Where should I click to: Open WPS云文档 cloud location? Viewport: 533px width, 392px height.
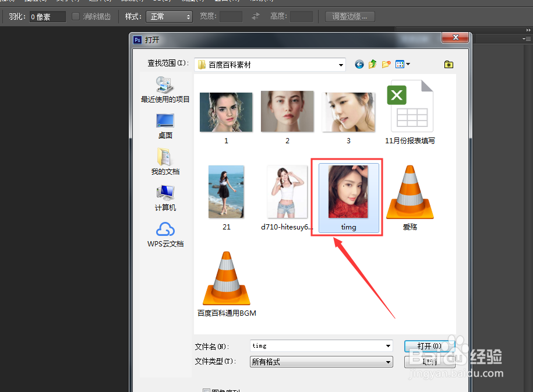click(x=165, y=235)
